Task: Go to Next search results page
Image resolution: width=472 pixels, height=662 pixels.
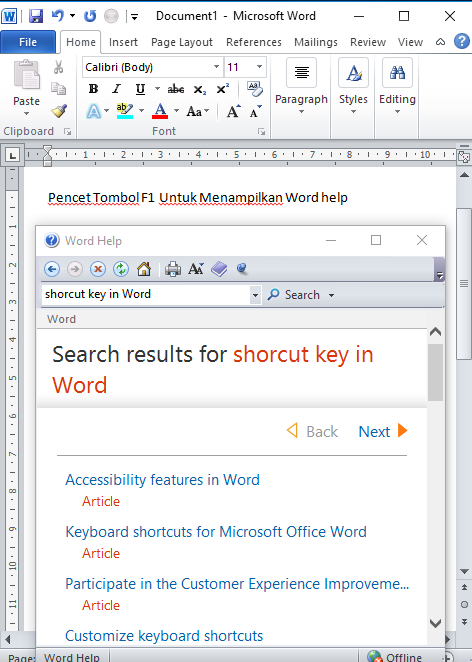Action: click(383, 431)
